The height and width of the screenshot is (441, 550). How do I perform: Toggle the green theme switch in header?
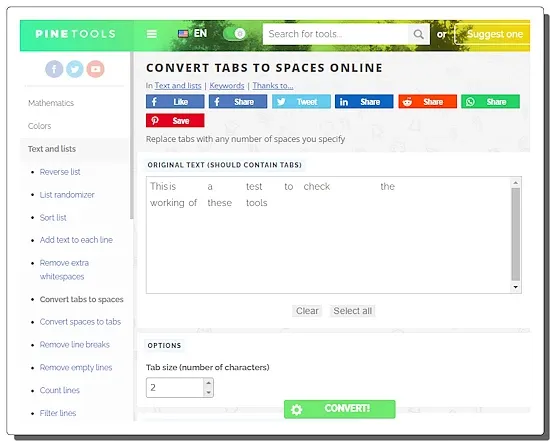[234, 34]
